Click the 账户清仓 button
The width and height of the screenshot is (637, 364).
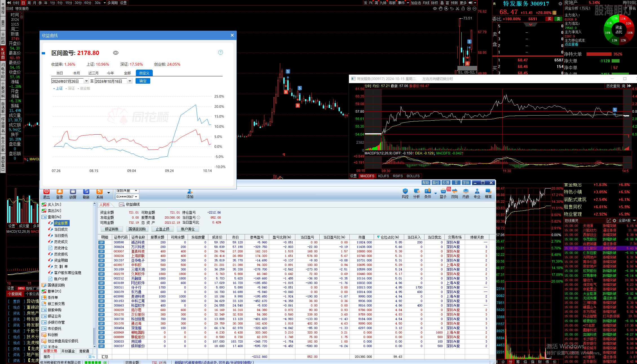[x=188, y=229]
